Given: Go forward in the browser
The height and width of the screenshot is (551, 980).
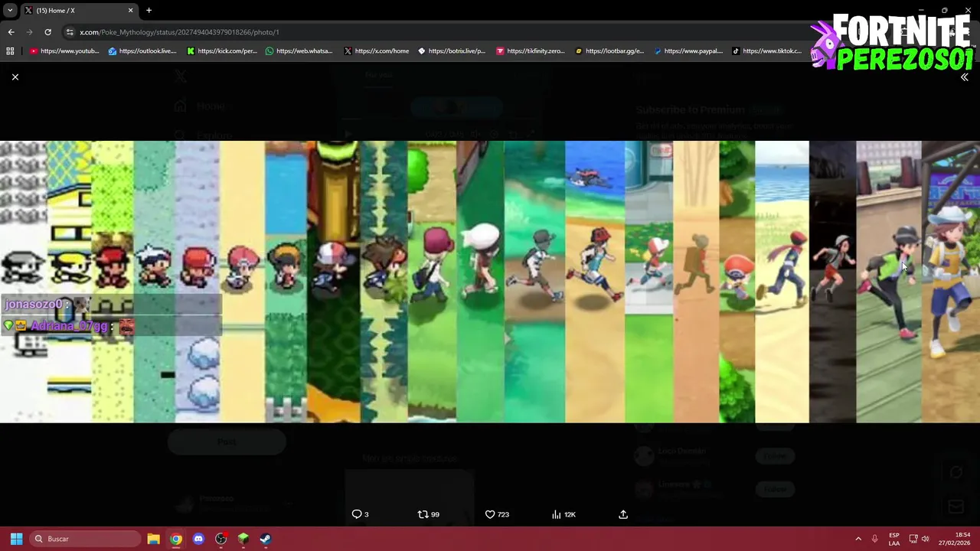Looking at the screenshot, I should point(29,32).
